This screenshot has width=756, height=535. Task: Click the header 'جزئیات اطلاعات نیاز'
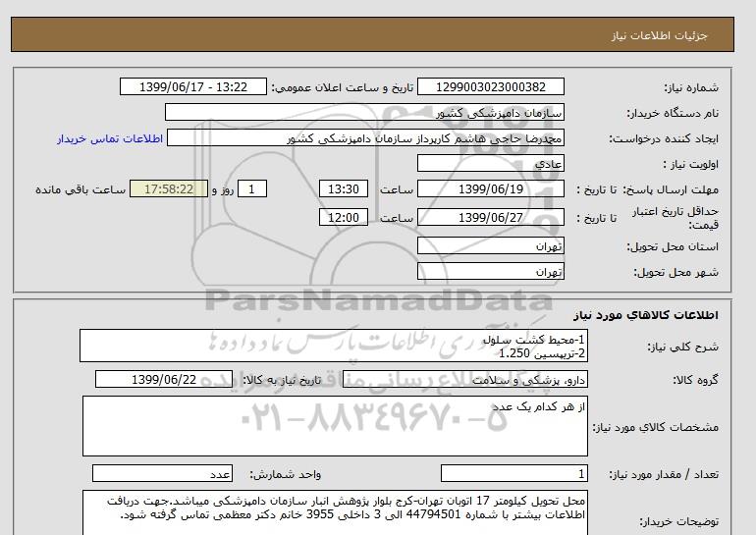click(x=660, y=35)
